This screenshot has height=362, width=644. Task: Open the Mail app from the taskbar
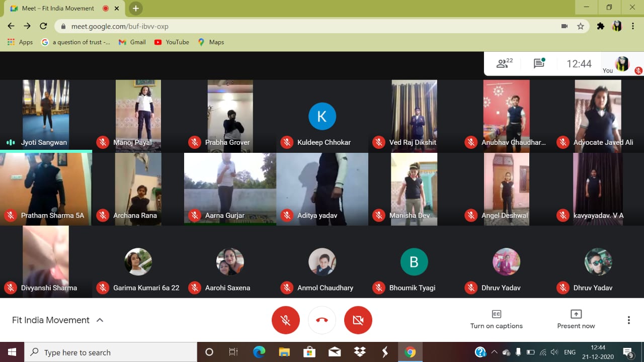[335, 352]
